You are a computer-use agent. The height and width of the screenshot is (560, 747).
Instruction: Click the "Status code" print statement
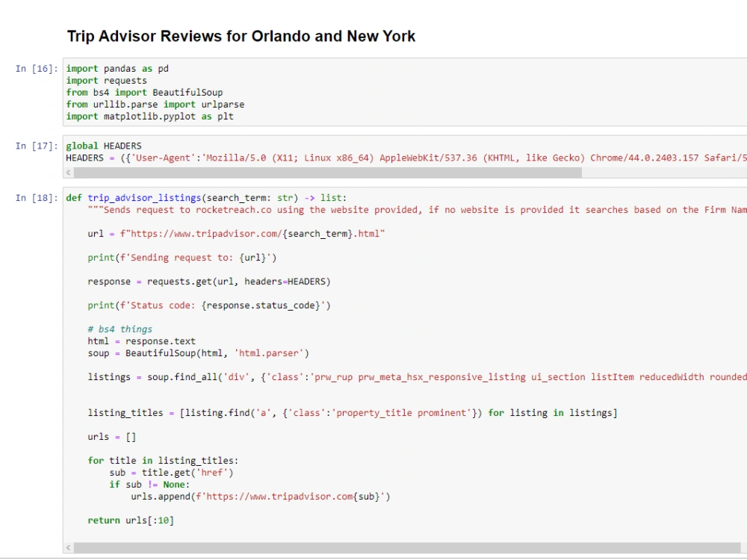coord(209,305)
